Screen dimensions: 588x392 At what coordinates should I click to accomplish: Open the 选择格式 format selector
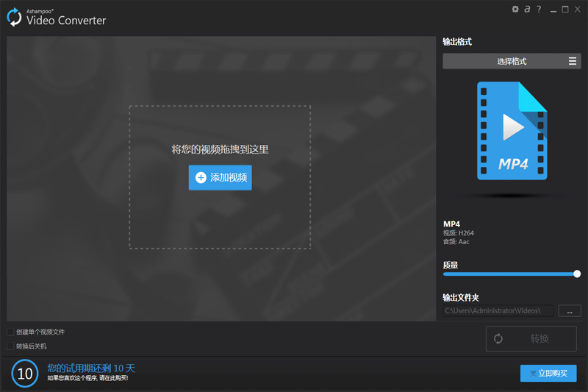(512, 61)
